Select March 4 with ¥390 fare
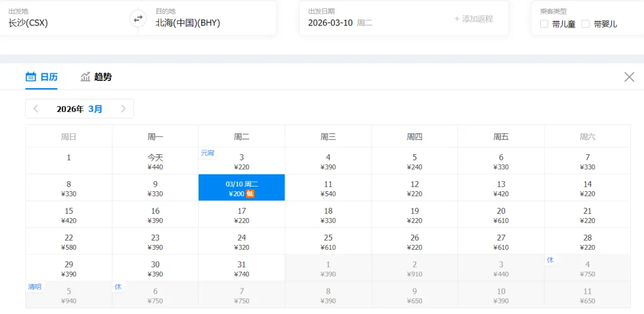This screenshot has width=644, height=314. (328, 161)
